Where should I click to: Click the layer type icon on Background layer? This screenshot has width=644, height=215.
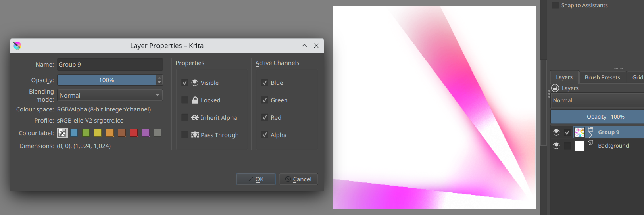[x=590, y=143]
